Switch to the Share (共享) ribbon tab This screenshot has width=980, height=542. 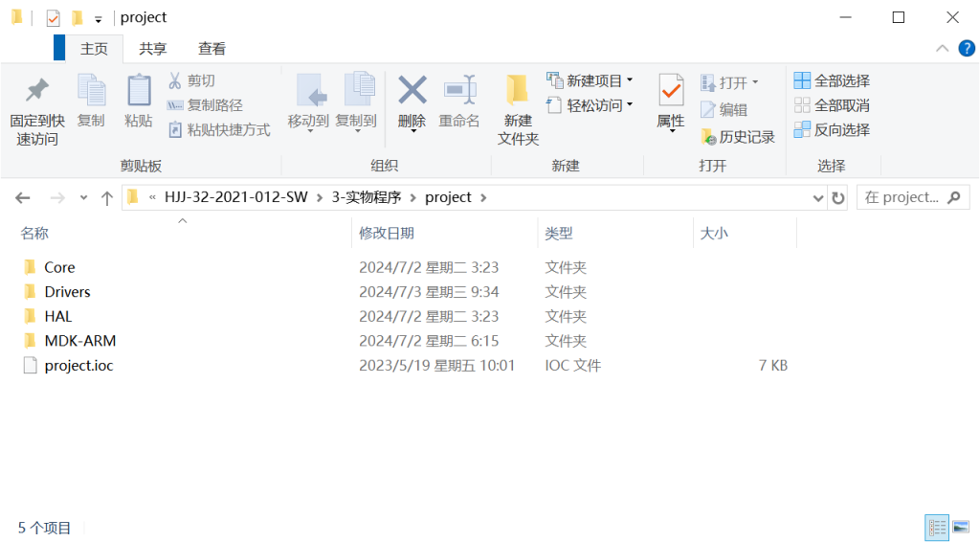(x=153, y=49)
